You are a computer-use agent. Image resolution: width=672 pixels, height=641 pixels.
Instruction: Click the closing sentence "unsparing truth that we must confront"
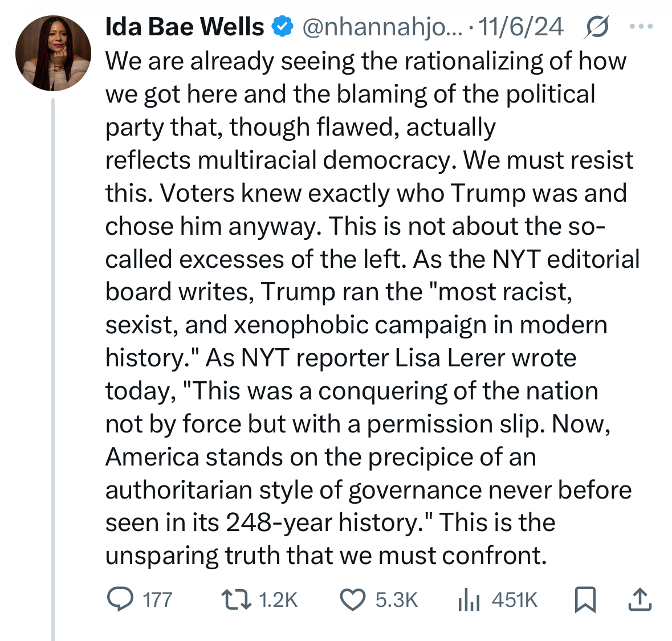click(x=325, y=556)
